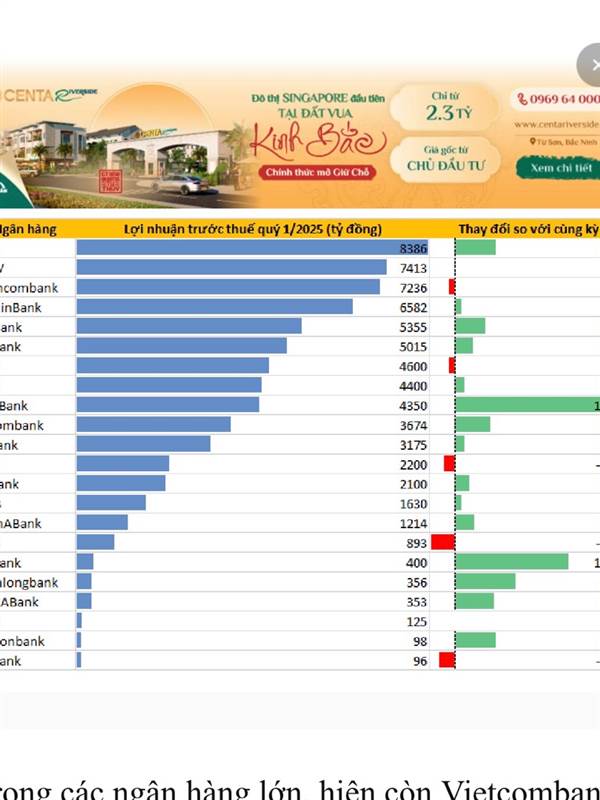Screen dimensions: 600x800
Task: Click the 'Chính thức mở Giữ Chỗ' red badge
Action: [317, 172]
